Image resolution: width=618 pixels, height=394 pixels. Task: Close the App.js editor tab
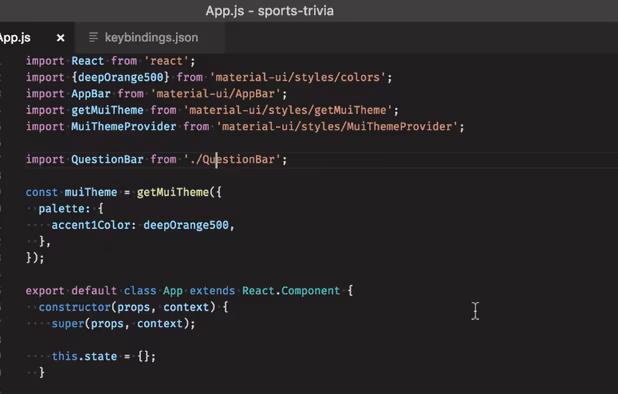(60, 38)
